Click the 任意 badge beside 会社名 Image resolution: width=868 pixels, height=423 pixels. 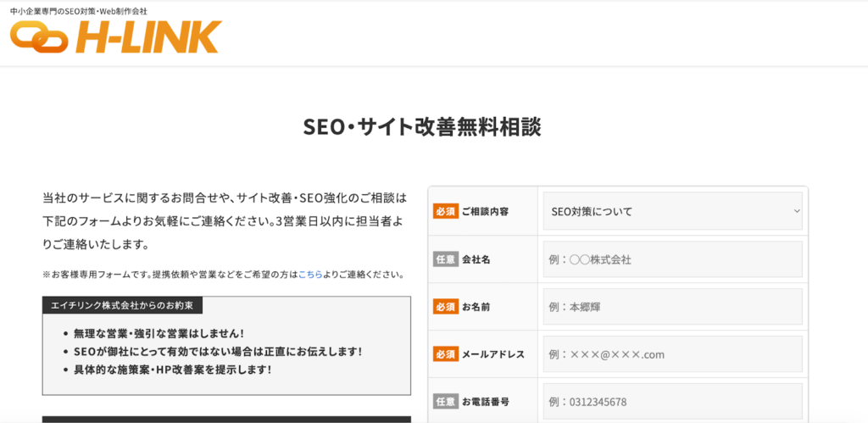[x=445, y=259]
